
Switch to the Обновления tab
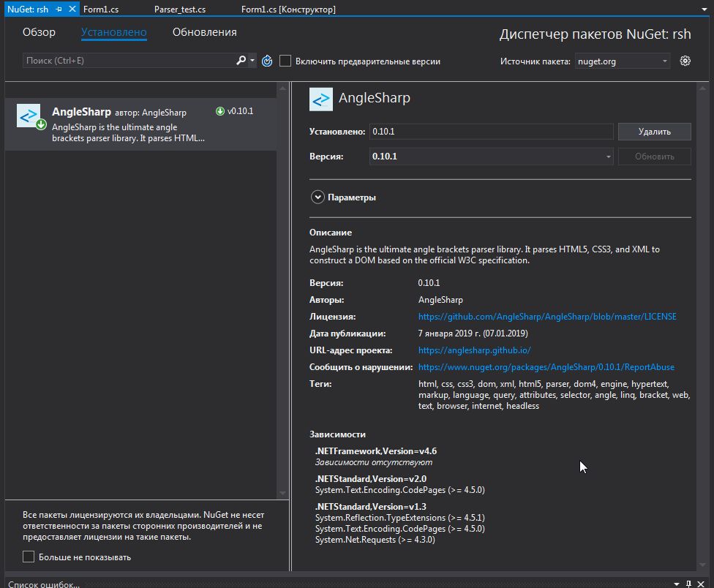tap(204, 32)
